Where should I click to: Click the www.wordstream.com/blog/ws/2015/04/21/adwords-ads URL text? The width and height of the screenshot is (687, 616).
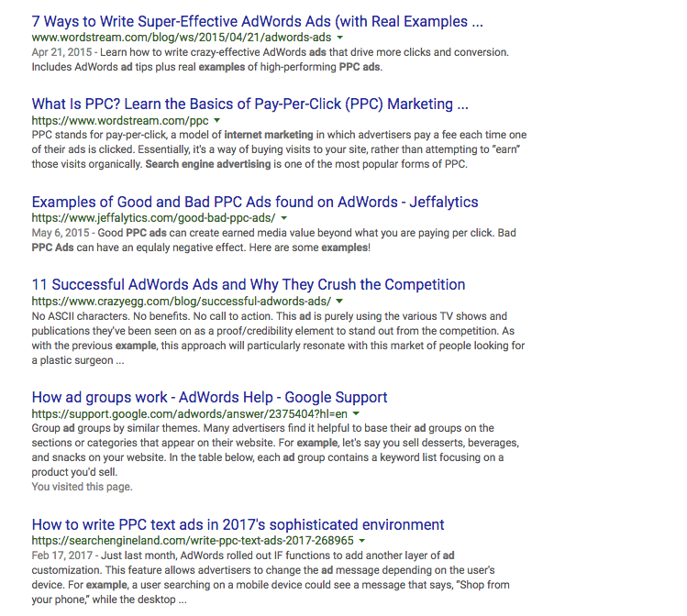(x=182, y=38)
